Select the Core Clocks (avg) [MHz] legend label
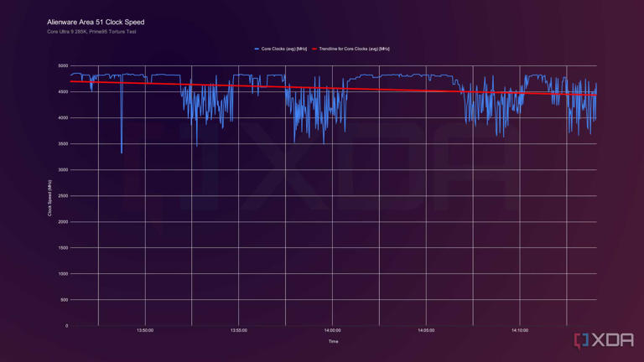The image size is (644, 362). [x=283, y=49]
